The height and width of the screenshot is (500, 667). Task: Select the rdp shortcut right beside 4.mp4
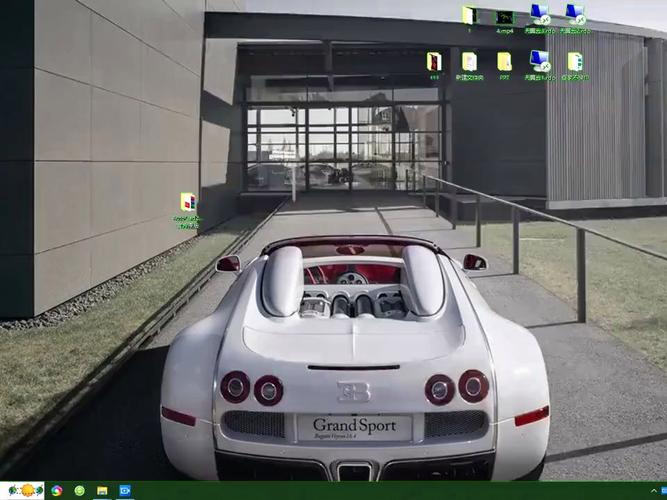539,14
